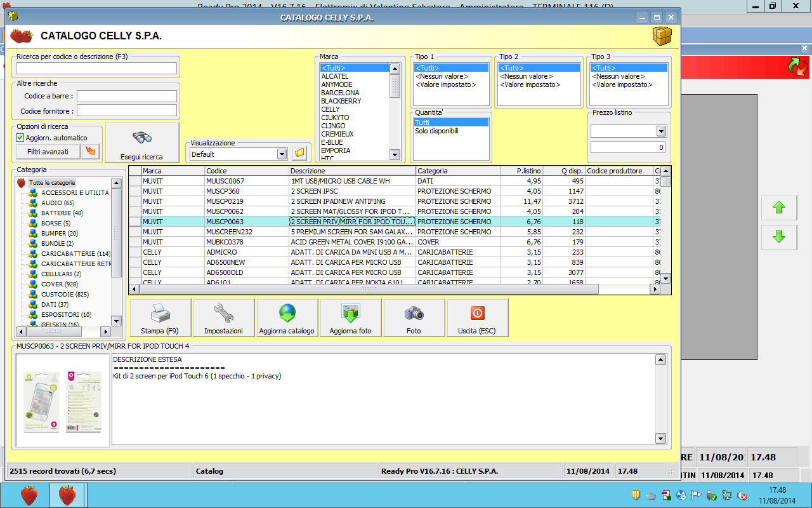
Task: Open Impostazioni wrench settings
Action: [223, 318]
